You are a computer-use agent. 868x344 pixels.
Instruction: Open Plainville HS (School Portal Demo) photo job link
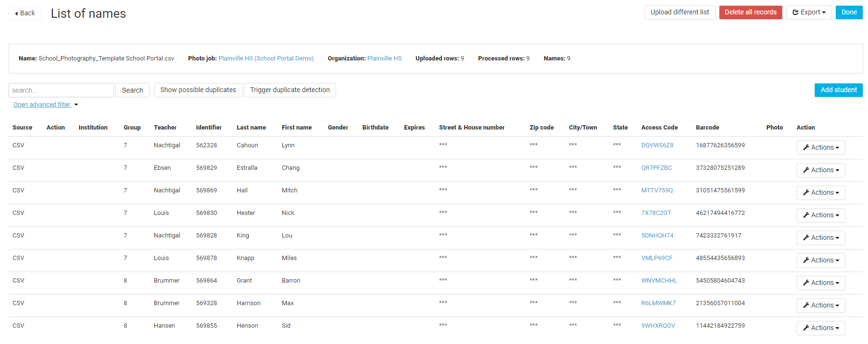point(266,59)
